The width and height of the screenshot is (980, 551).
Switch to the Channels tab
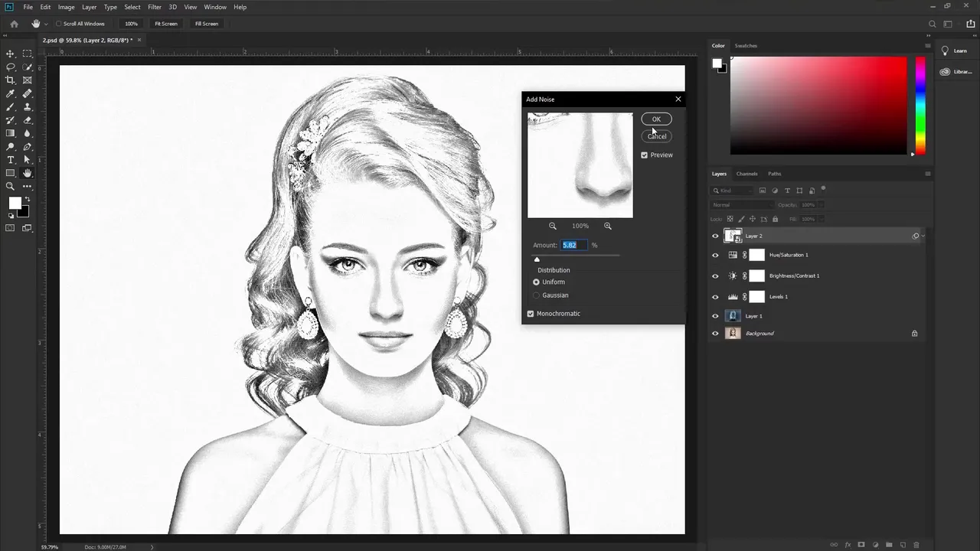[746, 174]
